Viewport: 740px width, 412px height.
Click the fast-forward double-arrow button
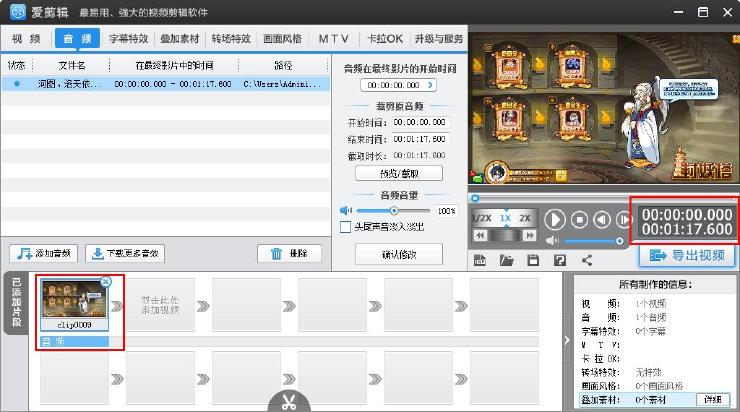click(x=530, y=235)
